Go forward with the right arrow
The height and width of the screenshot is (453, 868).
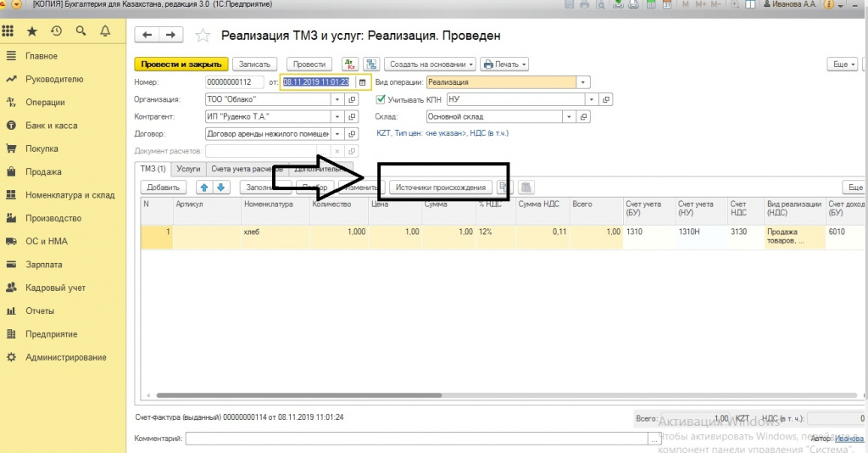(x=171, y=35)
